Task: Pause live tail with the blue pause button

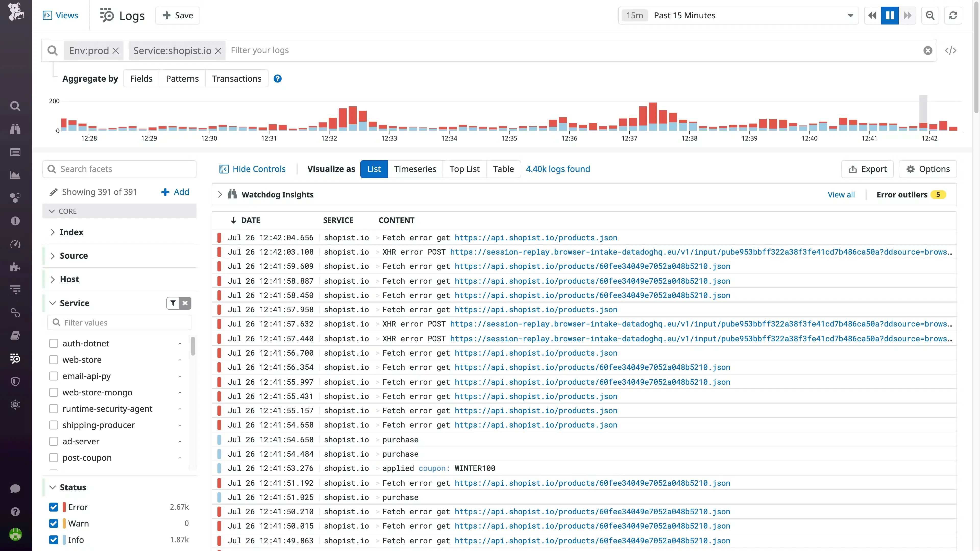Action: tap(889, 15)
